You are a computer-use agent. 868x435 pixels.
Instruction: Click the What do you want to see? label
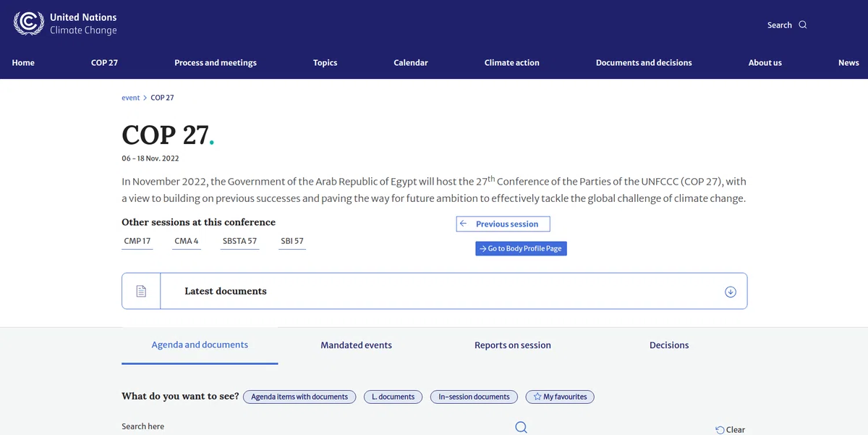pyautogui.click(x=180, y=396)
